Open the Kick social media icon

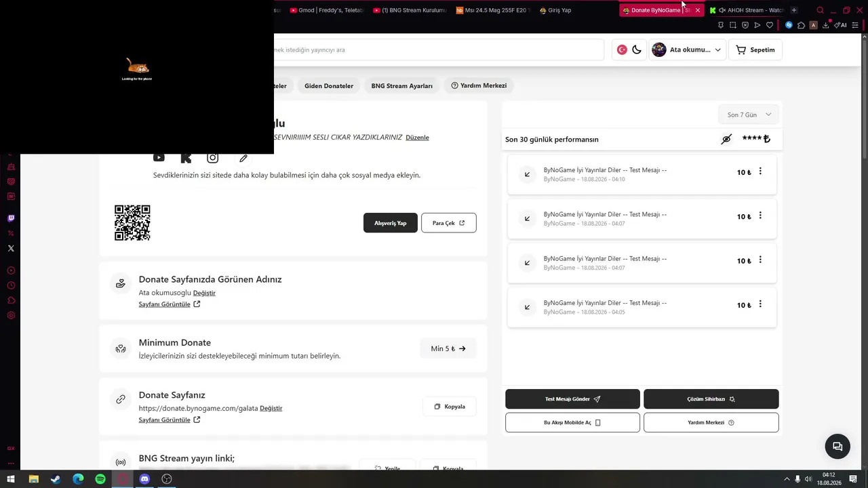click(x=186, y=158)
